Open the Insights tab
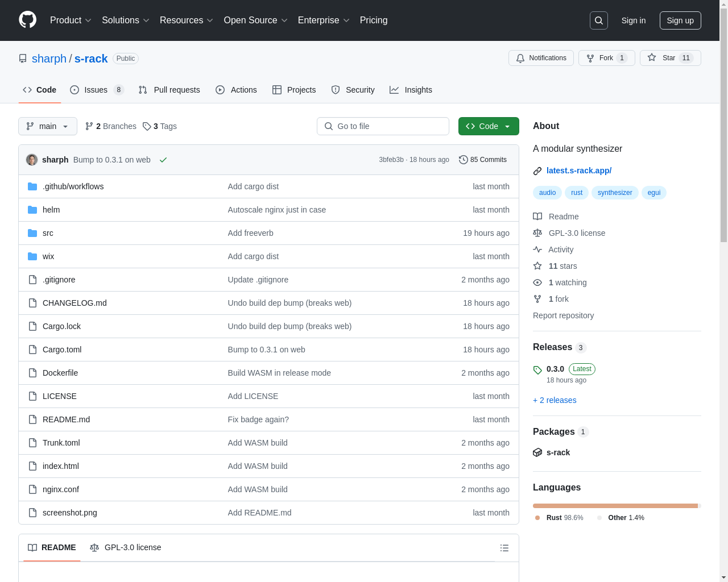The width and height of the screenshot is (728, 582). pos(411,90)
